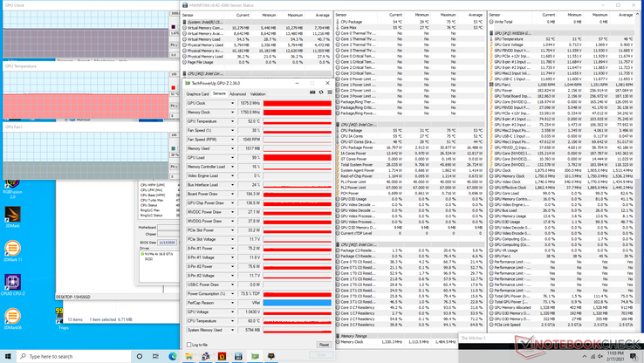The image size is (644, 363).
Task: Select the Total System Power sensor row
Action: pyautogui.click(x=410, y=165)
